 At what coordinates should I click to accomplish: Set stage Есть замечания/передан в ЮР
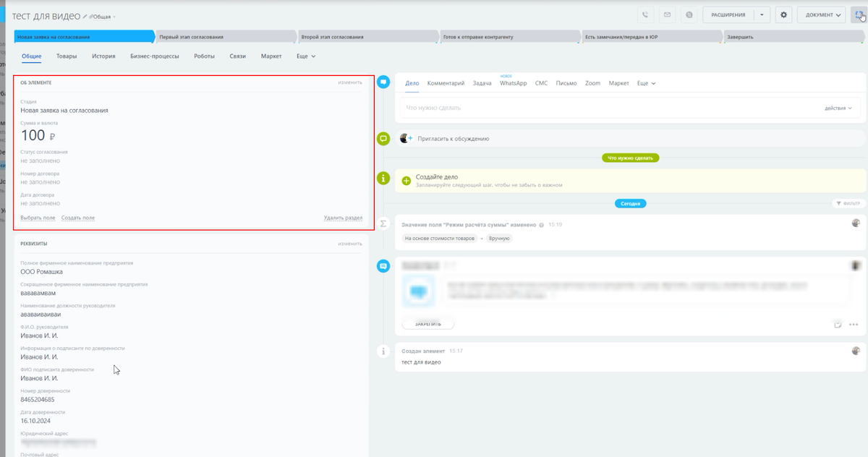[x=651, y=37]
